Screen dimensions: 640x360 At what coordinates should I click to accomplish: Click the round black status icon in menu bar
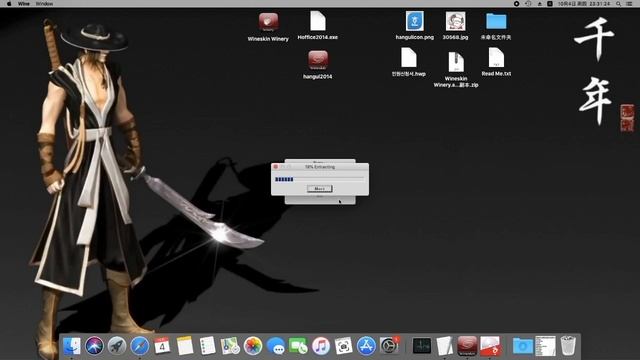(x=516, y=4)
